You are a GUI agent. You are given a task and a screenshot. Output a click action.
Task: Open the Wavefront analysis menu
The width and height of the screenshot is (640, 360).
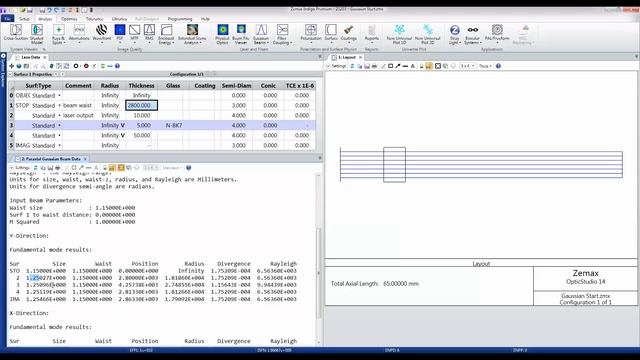pyautogui.click(x=102, y=33)
